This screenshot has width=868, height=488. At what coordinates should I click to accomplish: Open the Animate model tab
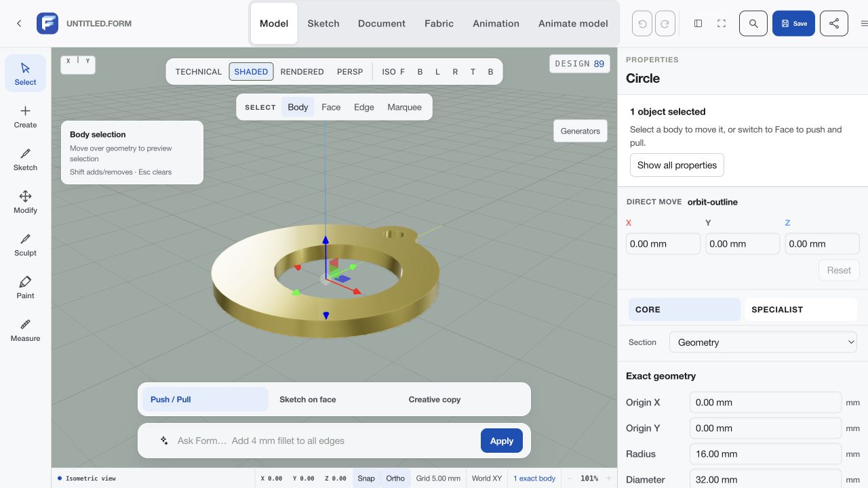click(x=573, y=23)
